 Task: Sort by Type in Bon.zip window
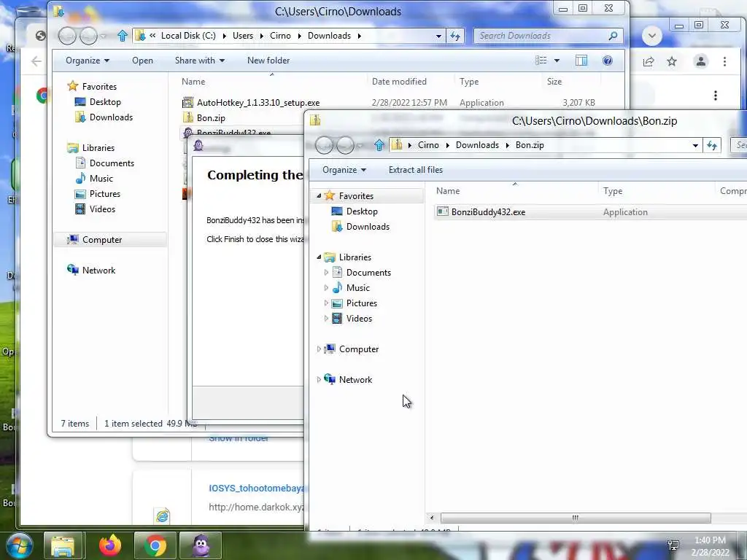[x=613, y=191]
